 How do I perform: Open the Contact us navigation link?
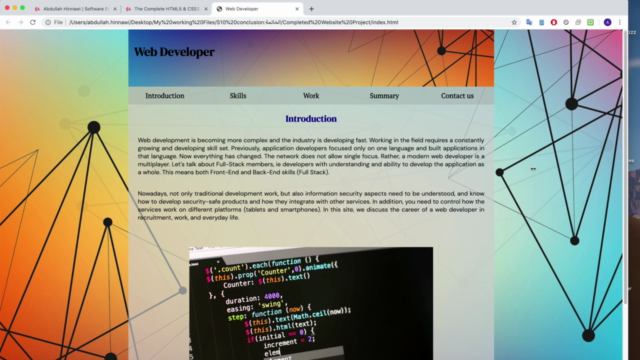pos(457,96)
